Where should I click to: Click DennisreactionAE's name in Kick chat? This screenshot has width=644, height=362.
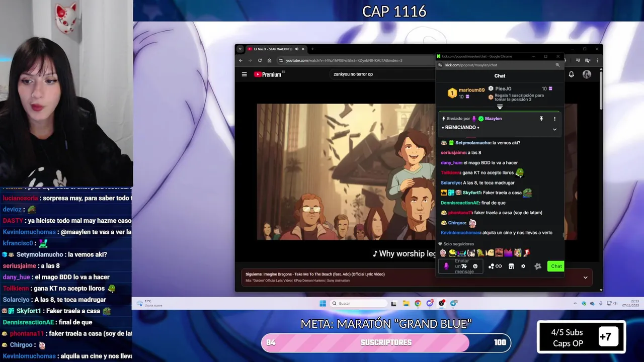(460, 203)
